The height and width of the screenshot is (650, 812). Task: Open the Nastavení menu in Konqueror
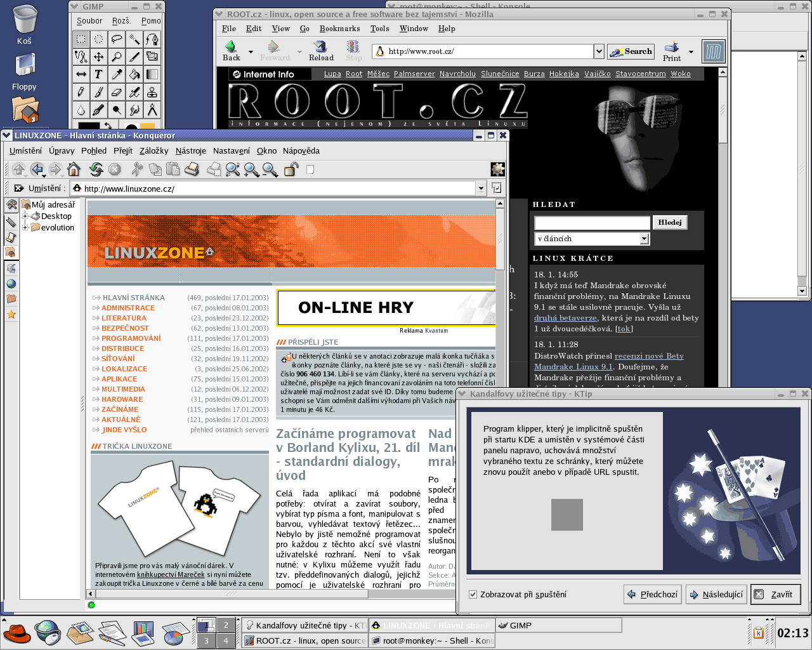[231, 150]
